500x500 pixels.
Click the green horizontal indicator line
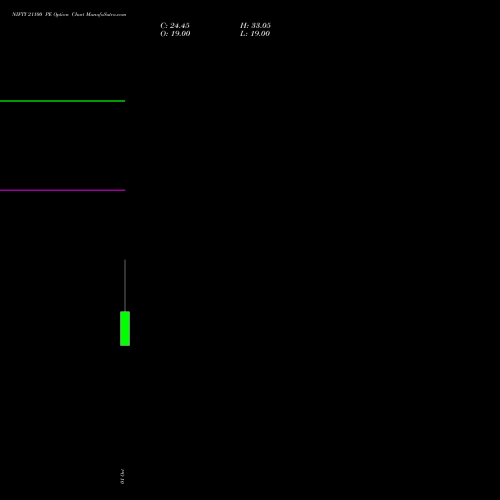pyautogui.click(x=62, y=101)
